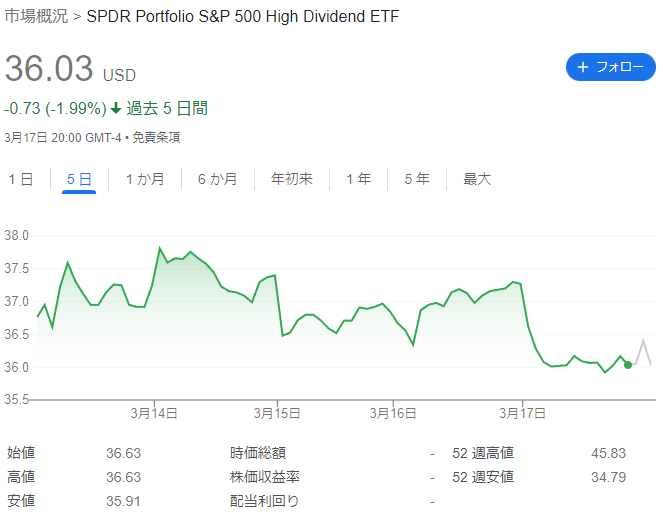Screen dimensions: 663x518
Task: Click the 3月17日 date marker on axis
Action: (x=523, y=413)
